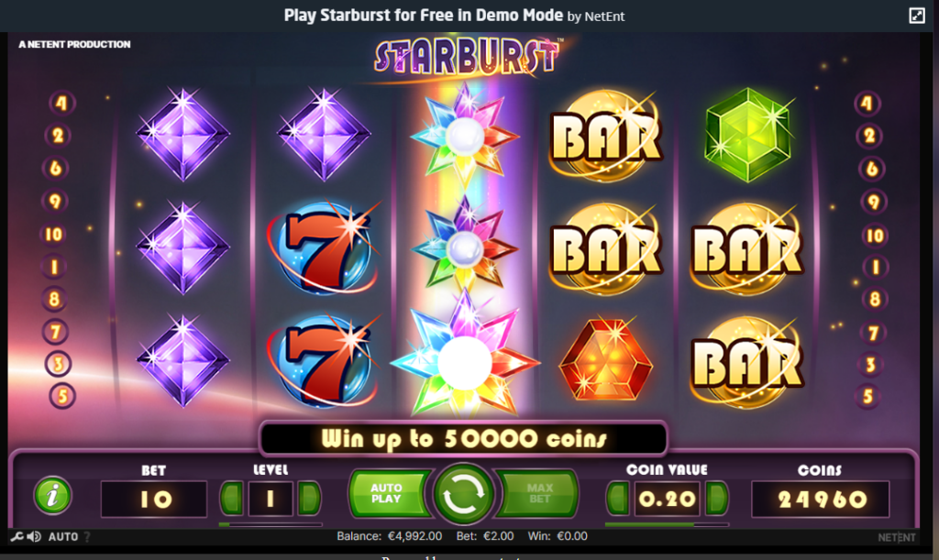
Task: Increase bet level with right arrow
Action: [309, 498]
